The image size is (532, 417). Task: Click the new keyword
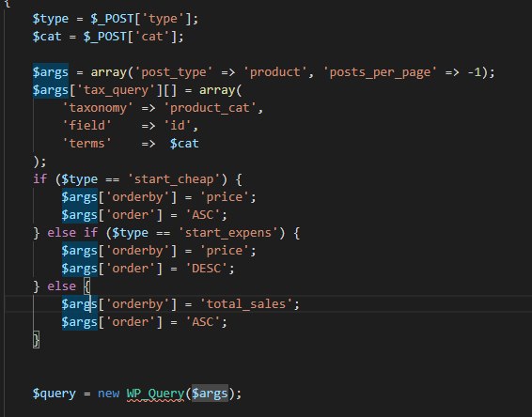pos(108,394)
